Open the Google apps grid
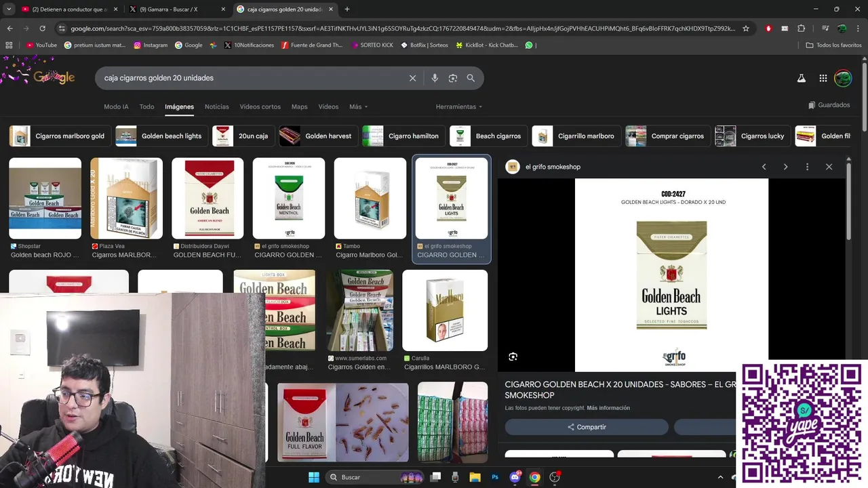 pyautogui.click(x=823, y=78)
